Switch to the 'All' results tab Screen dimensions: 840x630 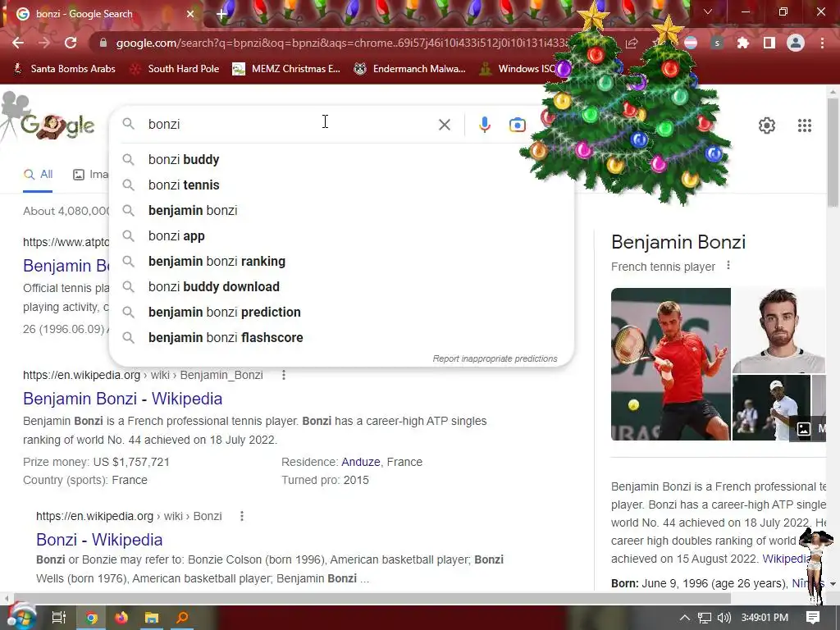[x=38, y=174]
